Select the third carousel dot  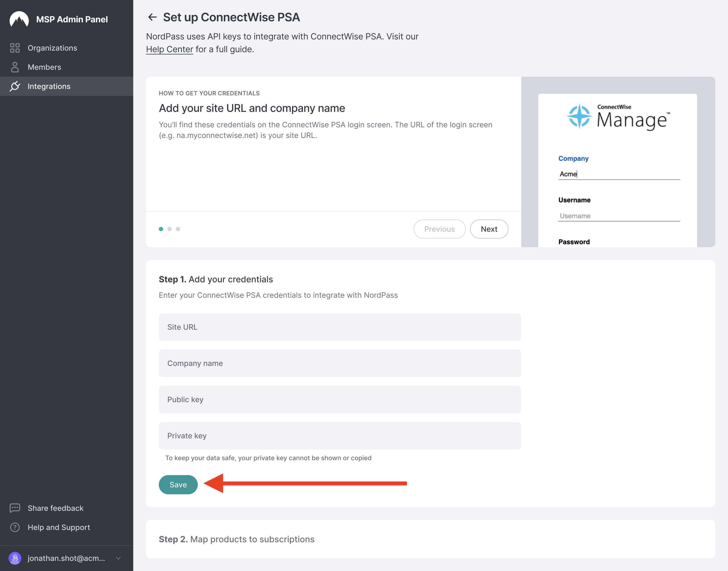pos(178,229)
